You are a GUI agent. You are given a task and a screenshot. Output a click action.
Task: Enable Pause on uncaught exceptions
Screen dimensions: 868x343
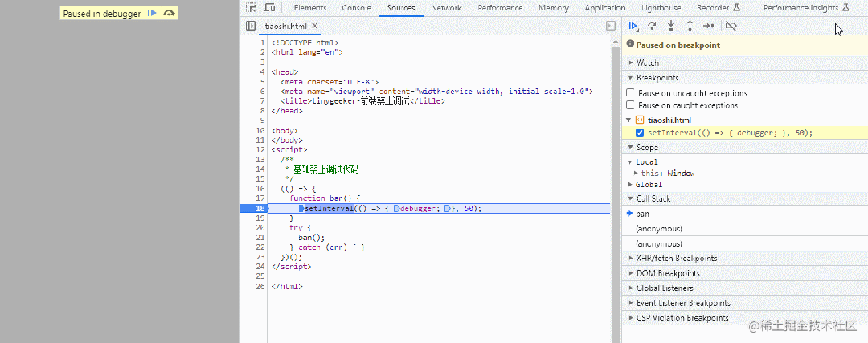tap(631, 93)
